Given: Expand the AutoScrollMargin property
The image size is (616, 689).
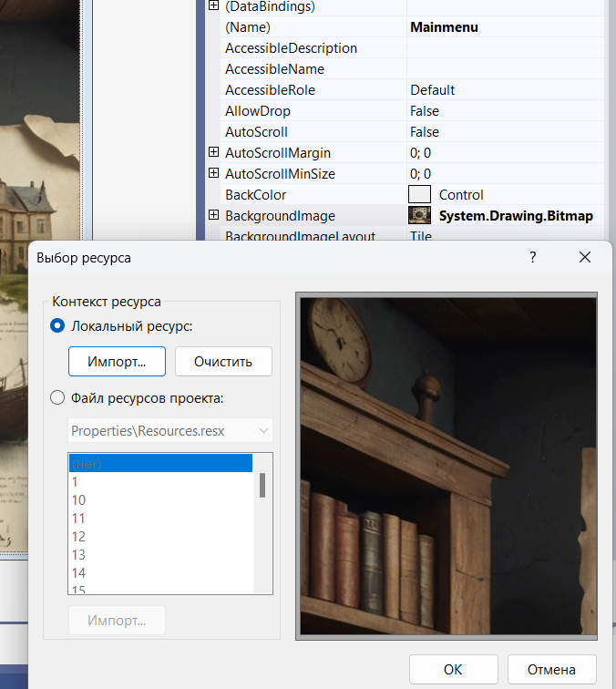Looking at the screenshot, I should coord(213,153).
